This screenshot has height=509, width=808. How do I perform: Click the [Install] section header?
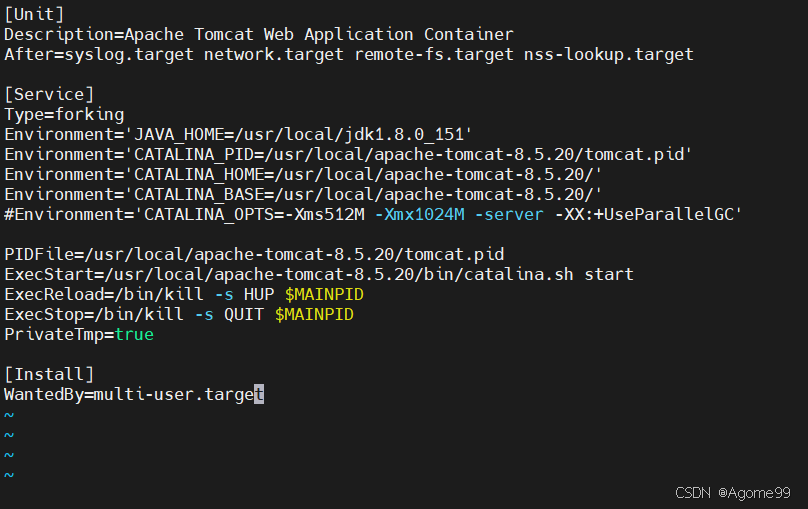click(49, 375)
